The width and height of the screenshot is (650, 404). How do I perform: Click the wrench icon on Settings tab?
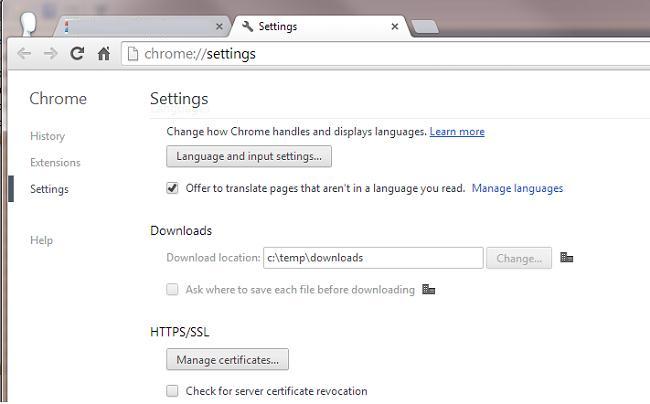coord(247,27)
